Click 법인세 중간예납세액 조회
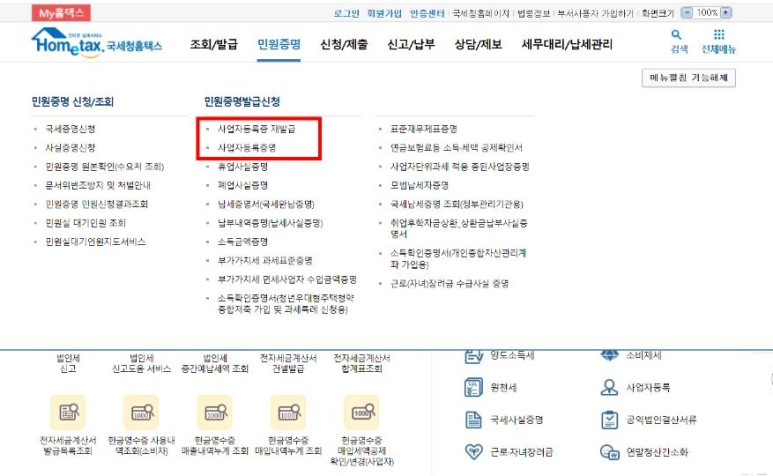The height and width of the screenshot is (476, 773). click(x=215, y=363)
